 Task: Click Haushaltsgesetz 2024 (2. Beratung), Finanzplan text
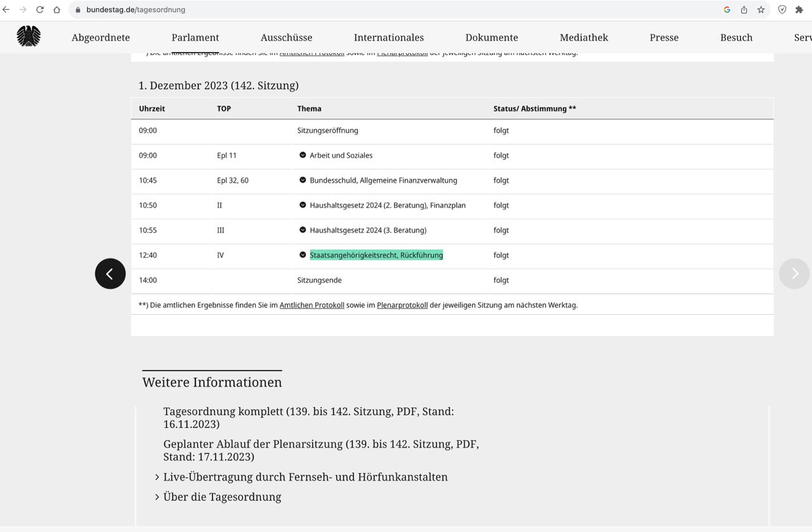click(388, 206)
